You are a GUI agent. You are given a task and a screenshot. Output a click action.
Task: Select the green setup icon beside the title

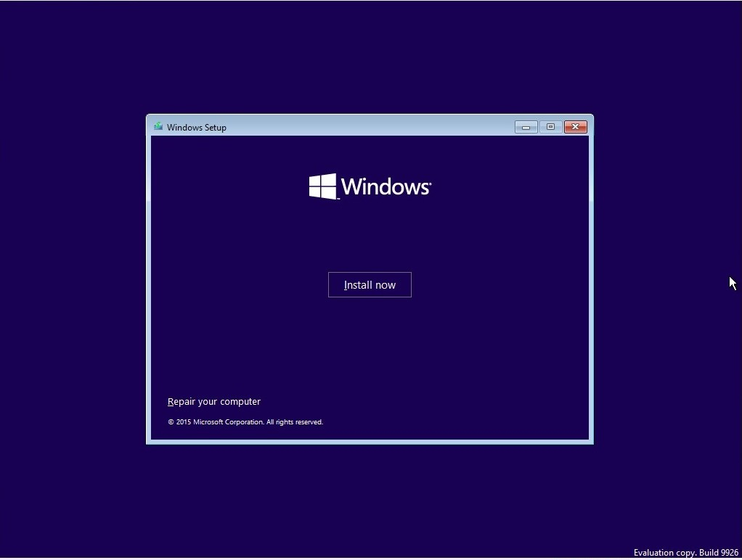[x=158, y=126]
